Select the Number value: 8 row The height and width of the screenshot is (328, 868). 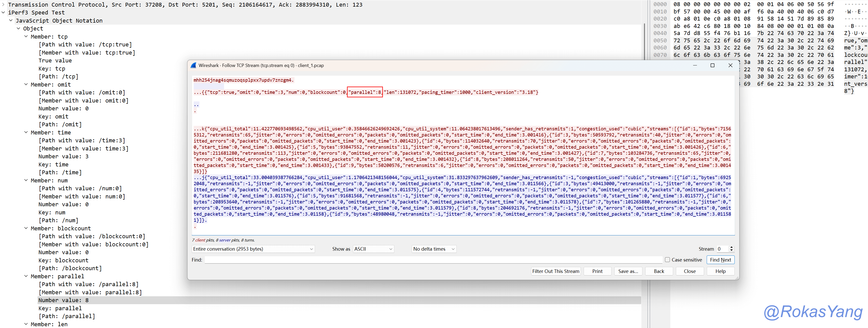(x=63, y=300)
